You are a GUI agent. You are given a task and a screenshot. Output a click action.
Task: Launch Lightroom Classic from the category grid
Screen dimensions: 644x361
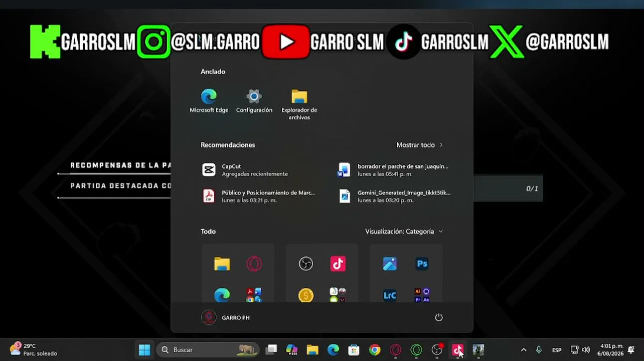click(390, 295)
